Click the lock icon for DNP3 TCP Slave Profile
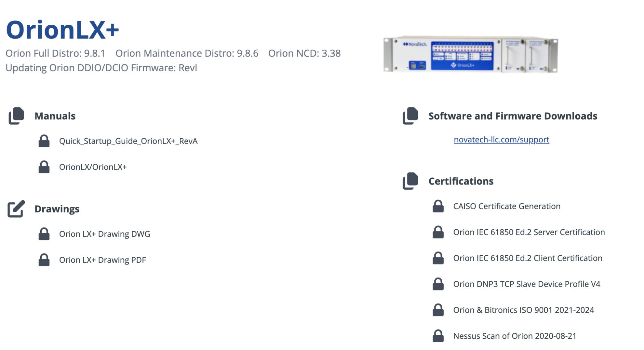Viewport: 644px width, 350px height. (x=438, y=284)
